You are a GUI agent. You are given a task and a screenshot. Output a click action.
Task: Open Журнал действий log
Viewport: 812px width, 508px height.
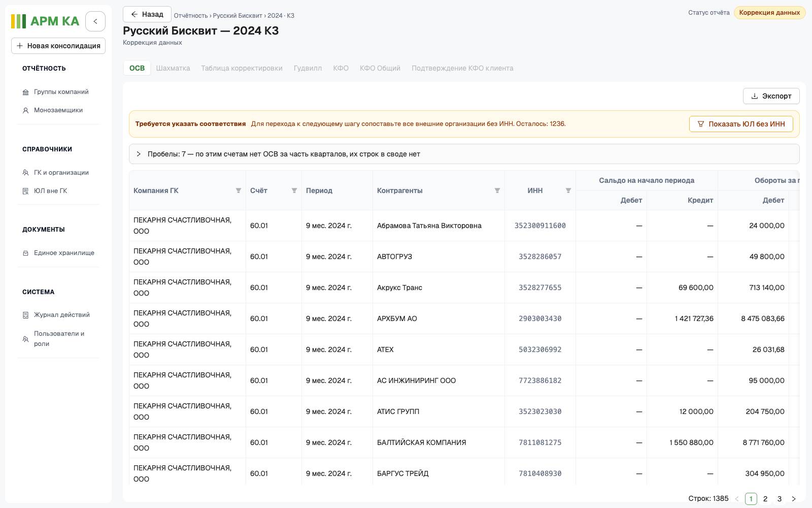click(x=61, y=315)
